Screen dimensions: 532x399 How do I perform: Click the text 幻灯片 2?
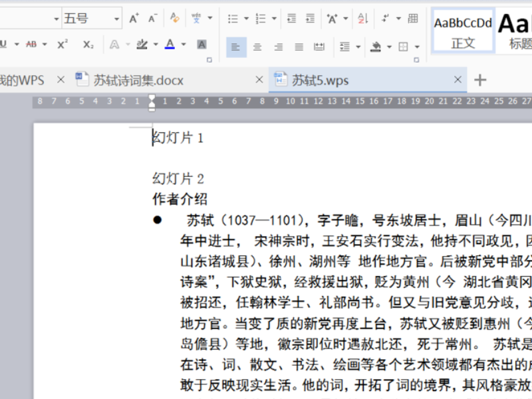[178, 179]
